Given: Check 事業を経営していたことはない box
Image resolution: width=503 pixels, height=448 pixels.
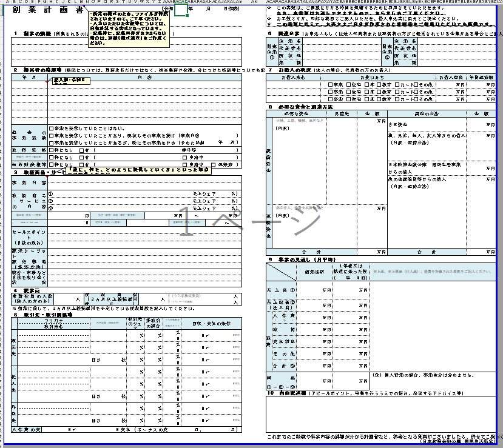Looking at the screenshot, I should (52, 129).
